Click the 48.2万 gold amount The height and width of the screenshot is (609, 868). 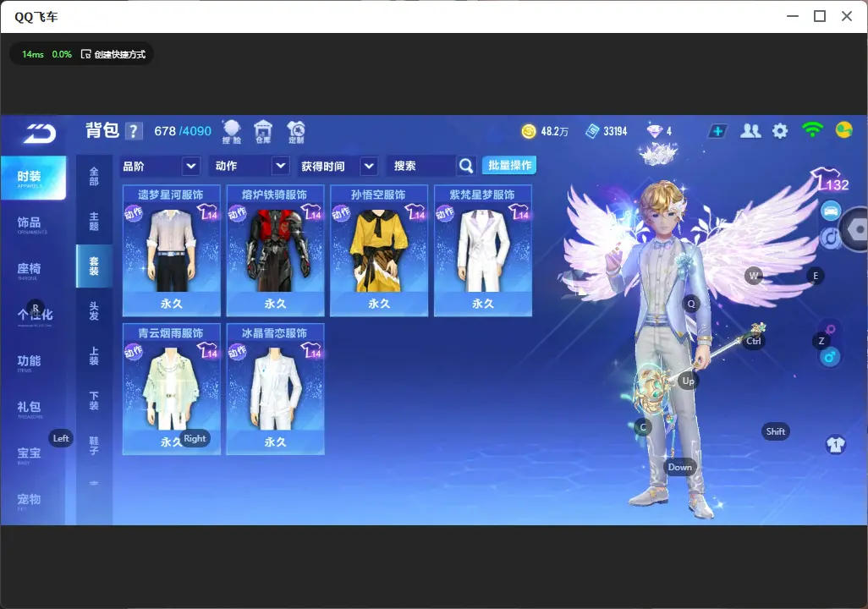click(x=555, y=131)
